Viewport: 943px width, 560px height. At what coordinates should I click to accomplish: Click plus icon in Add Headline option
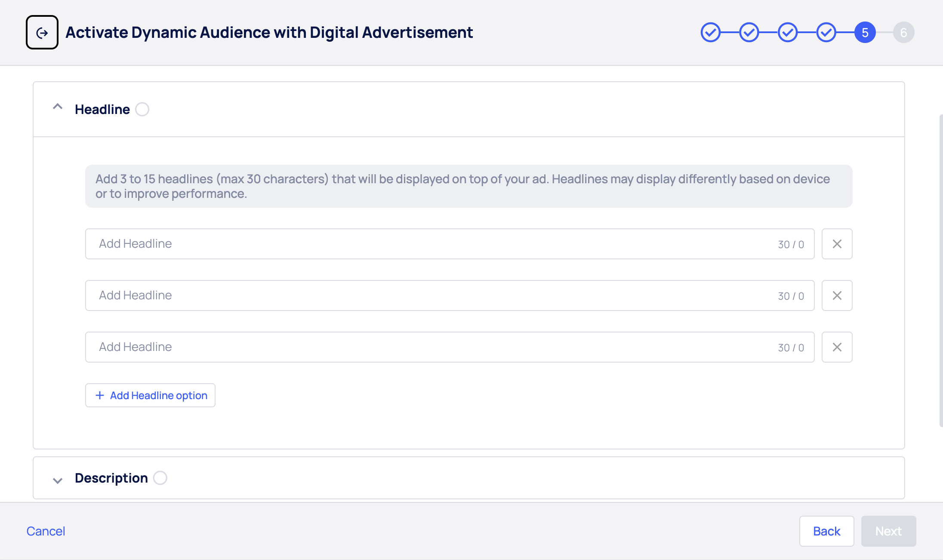point(100,395)
